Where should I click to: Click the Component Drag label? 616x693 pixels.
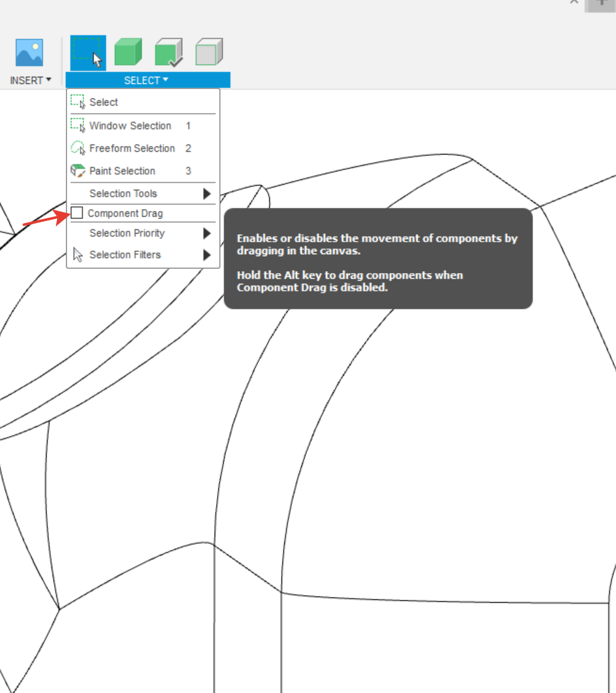tap(125, 213)
